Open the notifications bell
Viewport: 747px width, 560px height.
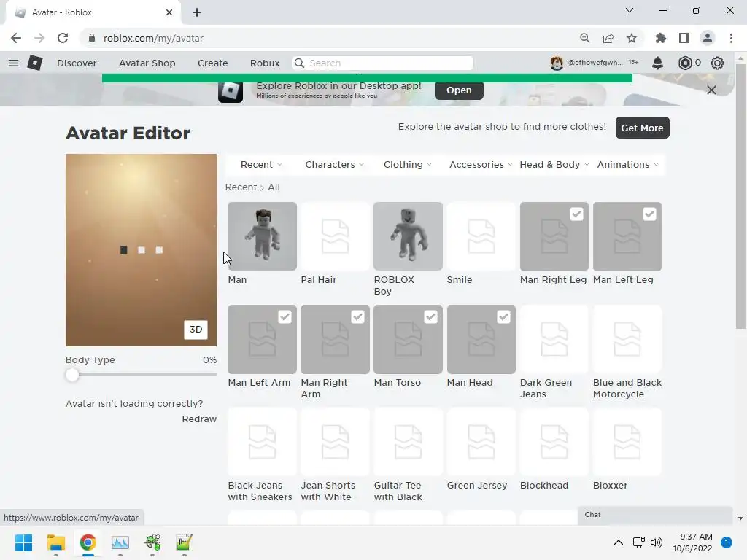[x=657, y=63]
